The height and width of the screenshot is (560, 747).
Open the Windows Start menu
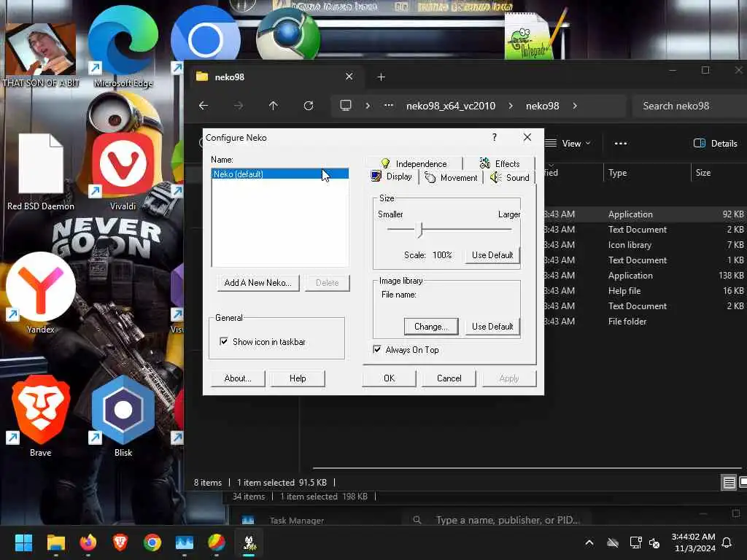coord(23,542)
